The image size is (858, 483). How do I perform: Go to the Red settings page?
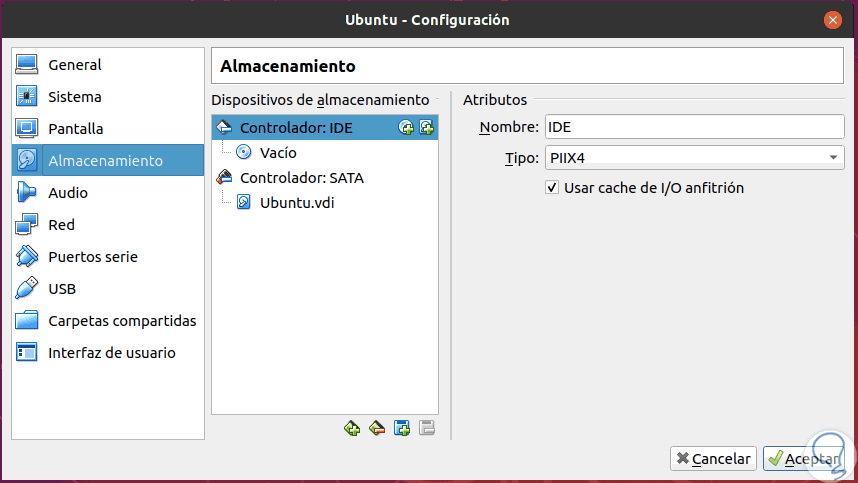(x=61, y=225)
